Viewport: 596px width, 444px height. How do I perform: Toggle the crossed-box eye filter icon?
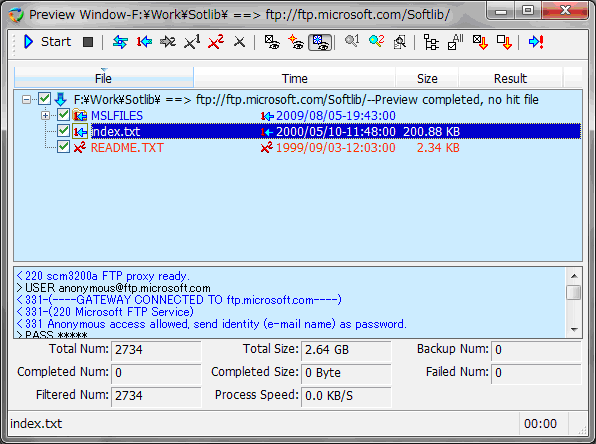click(272, 42)
